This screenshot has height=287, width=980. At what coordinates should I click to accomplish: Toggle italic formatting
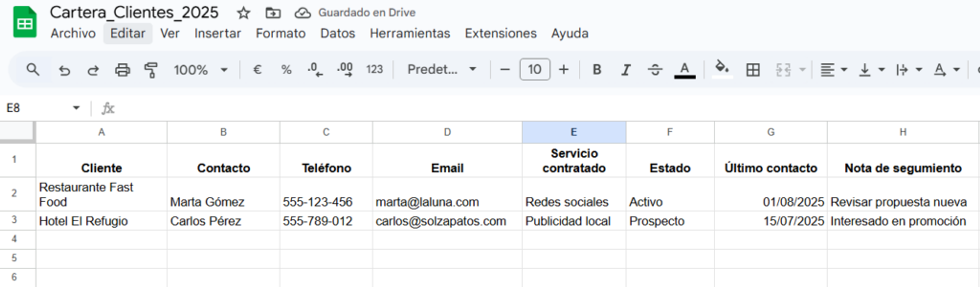pos(626,70)
